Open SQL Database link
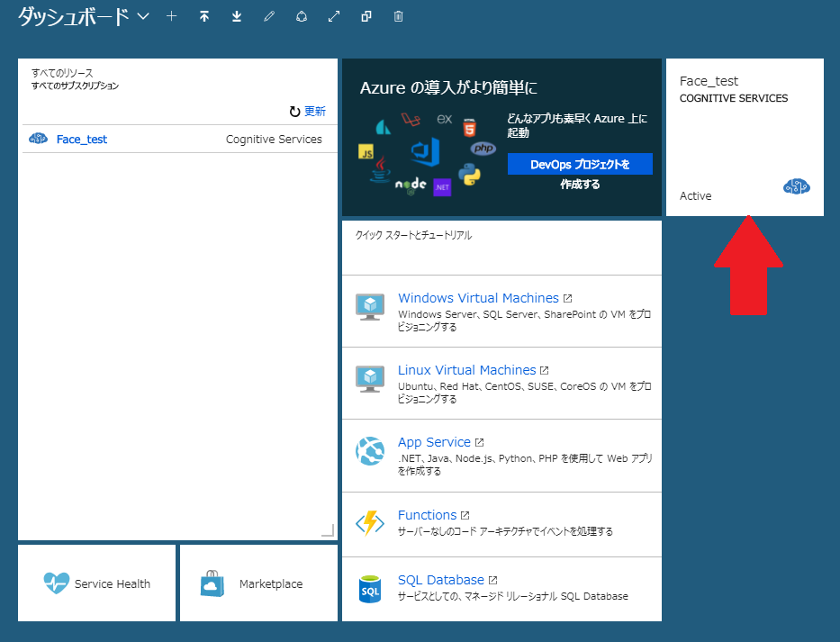840x642 pixels. 440,580
